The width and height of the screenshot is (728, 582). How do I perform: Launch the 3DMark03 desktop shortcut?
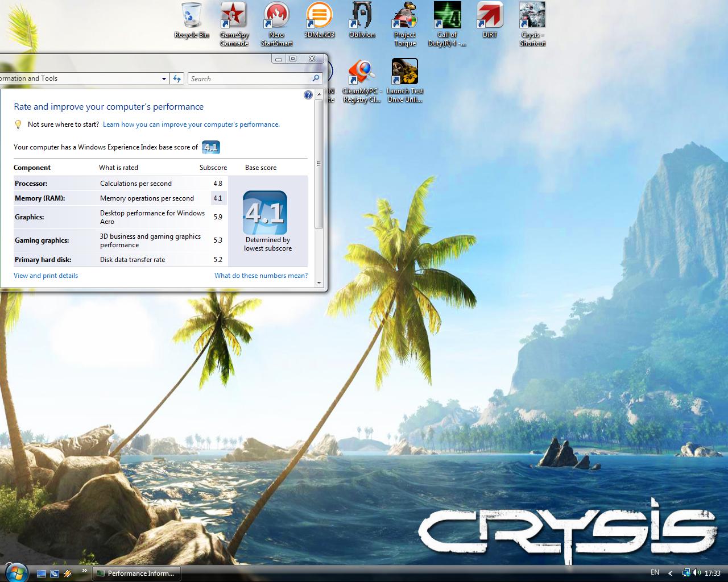(x=319, y=20)
